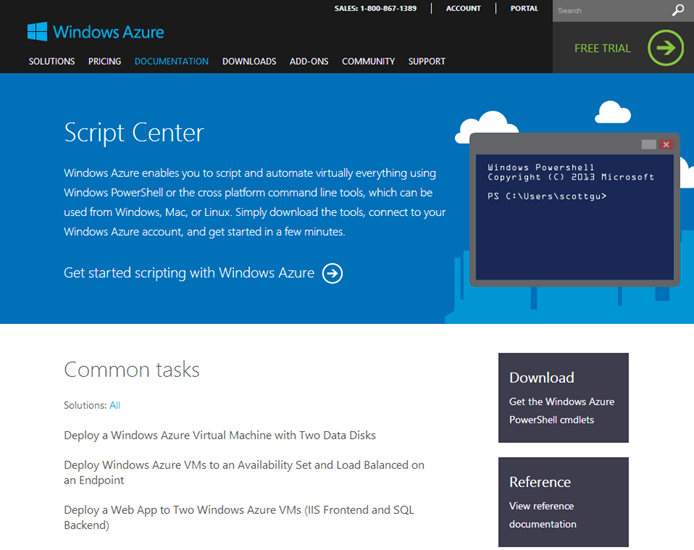694x550 pixels.
Task: Click the Windows Azure logo icon
Action: [x=37, y=32]
